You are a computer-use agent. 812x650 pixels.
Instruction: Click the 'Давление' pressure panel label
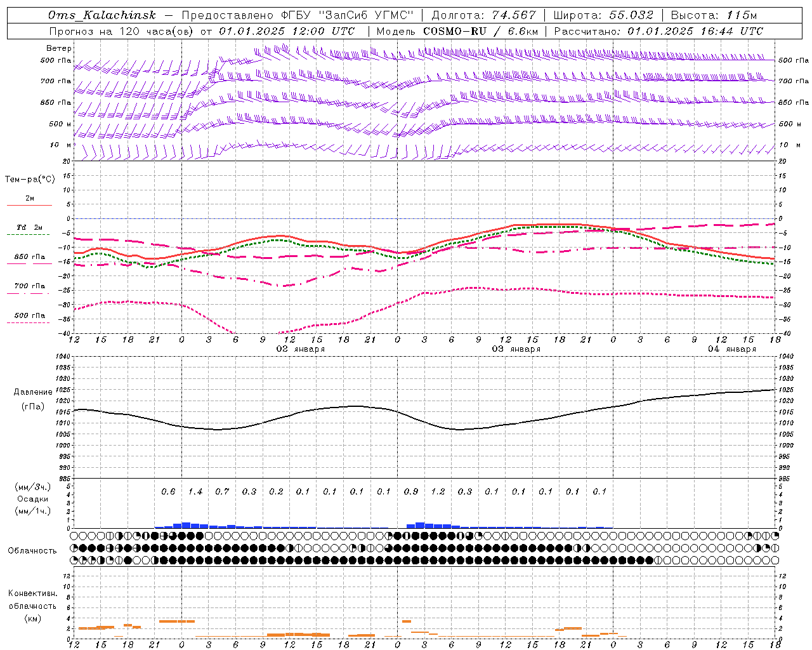(x=33, y=392)
